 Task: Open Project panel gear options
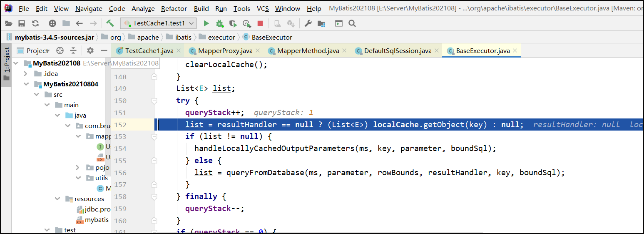click(90, 50)
